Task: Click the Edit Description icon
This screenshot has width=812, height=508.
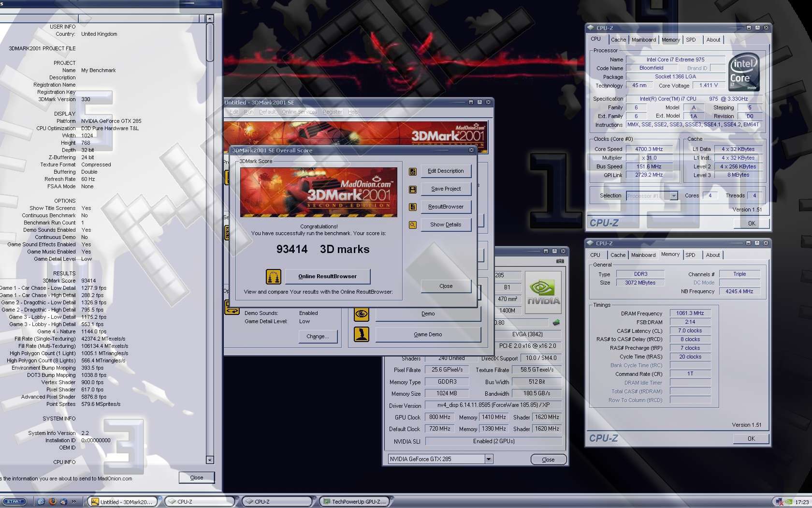Action: tap(412, 171)
